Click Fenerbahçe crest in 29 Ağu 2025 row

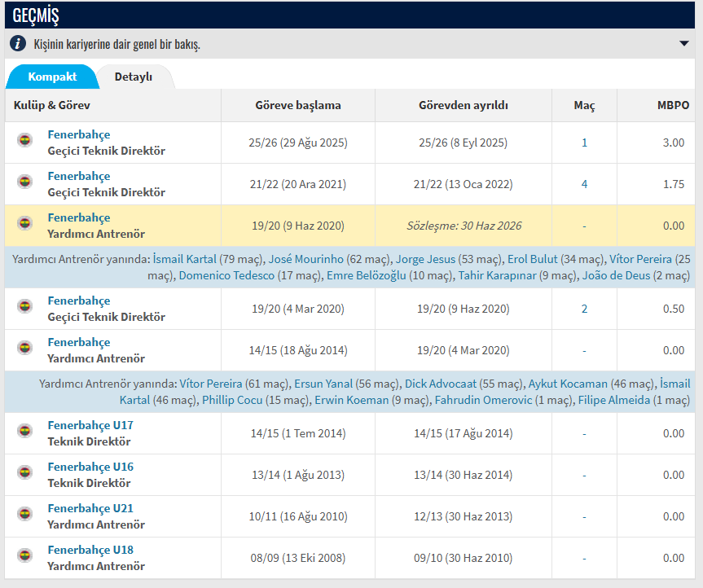point(25,140)
